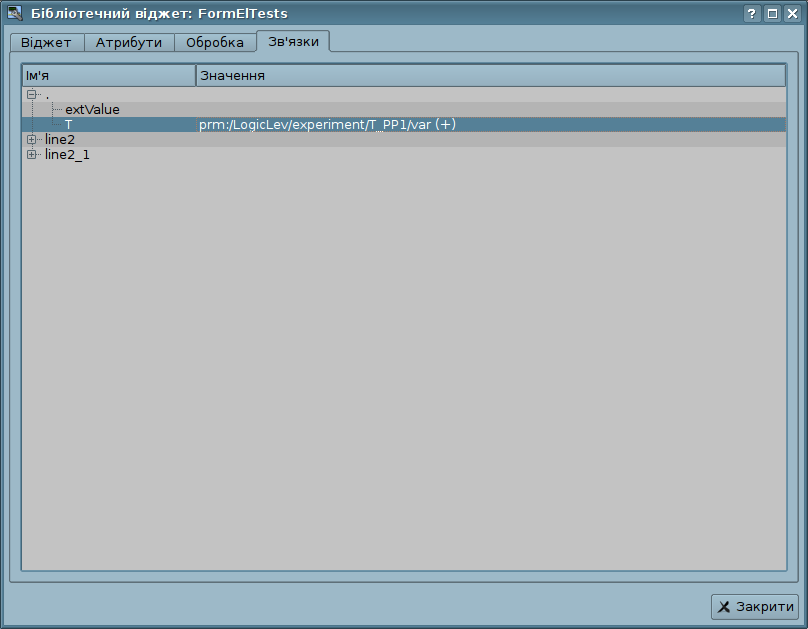Expand the line2 tree node
Screen dimensions: 808x629
[x=32, y=139]
